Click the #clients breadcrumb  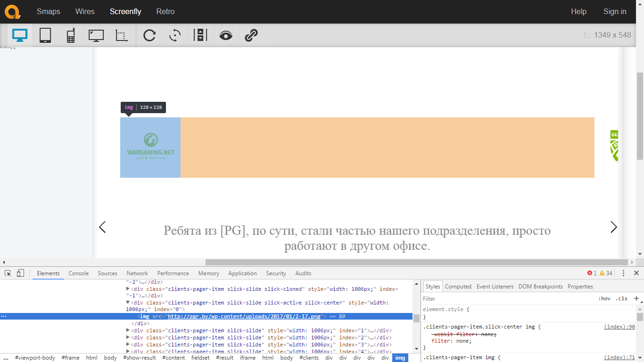(309, 358)
